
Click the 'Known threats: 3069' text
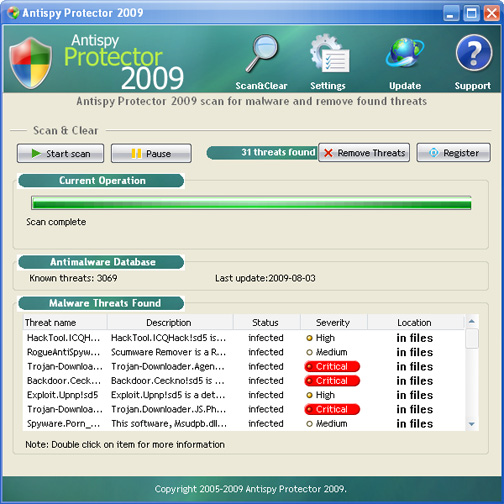[x=73, y=278]
